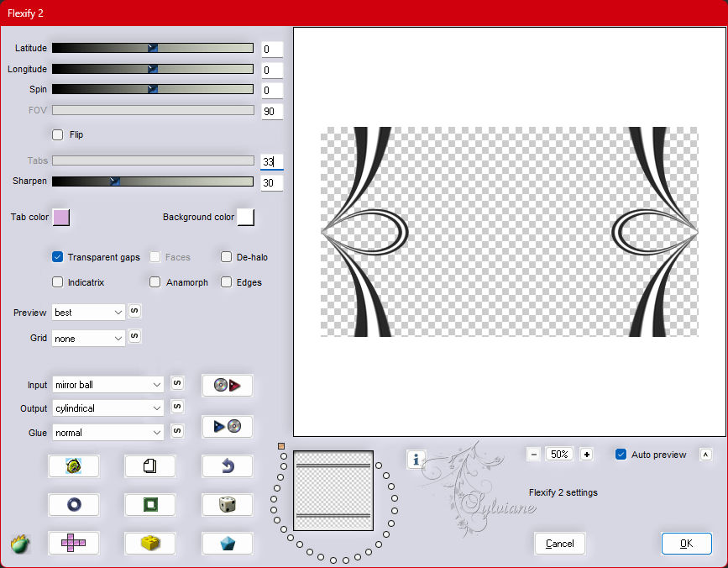728x568 pixels.
Task: Click the S button beside Input
Action: coord(177,382)
